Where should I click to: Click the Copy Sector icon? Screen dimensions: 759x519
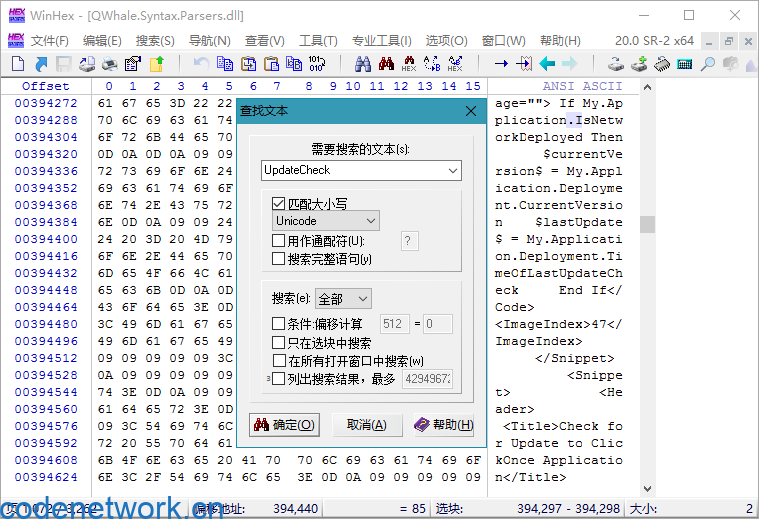[x=225, y=63]
